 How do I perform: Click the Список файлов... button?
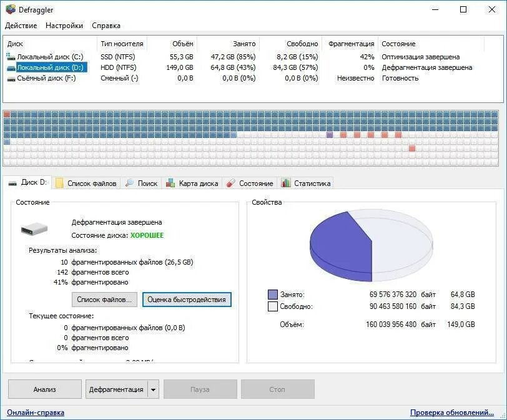tap(104, 300)
